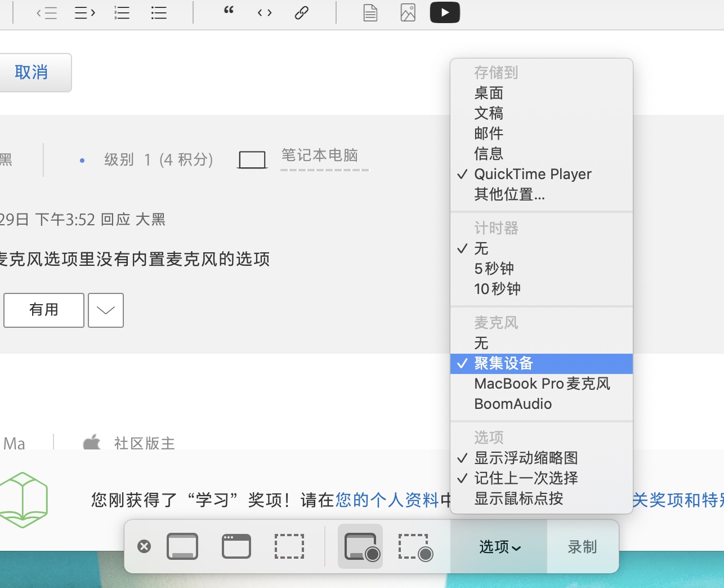Select record entire screen icon
This screenshot has height=588, width=724.
tap(360, 546)
